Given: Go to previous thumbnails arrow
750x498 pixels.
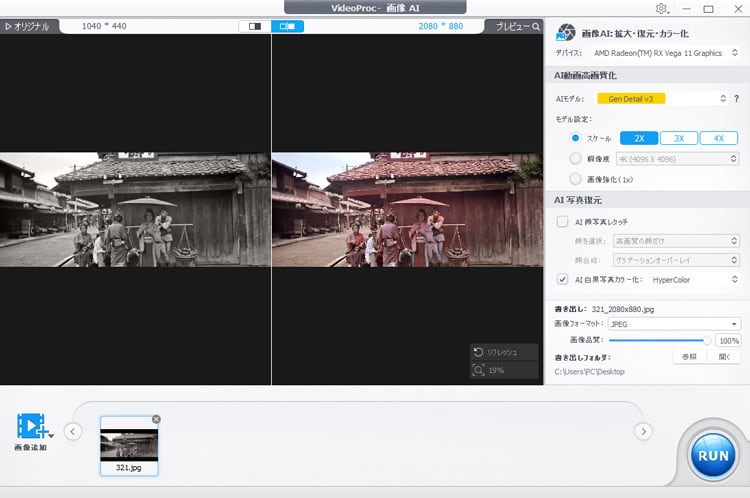Looking at the screenshot, I should coord(73,432).
